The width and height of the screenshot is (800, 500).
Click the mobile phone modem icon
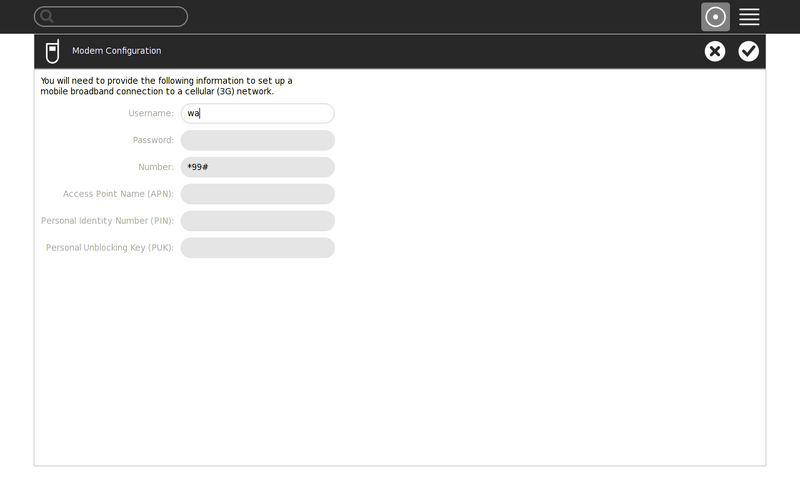[x=52, y=51]
